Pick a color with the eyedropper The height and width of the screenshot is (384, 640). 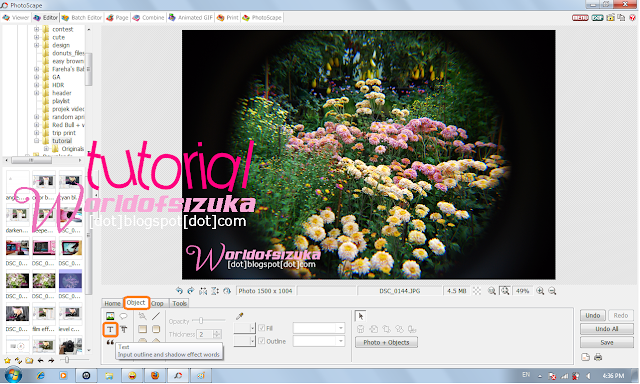point(240,316)
